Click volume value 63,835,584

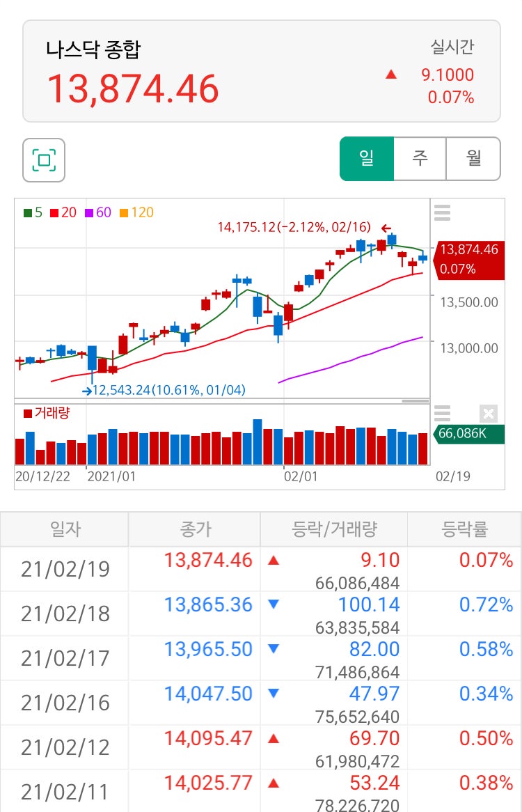click(x=358, y=627)
